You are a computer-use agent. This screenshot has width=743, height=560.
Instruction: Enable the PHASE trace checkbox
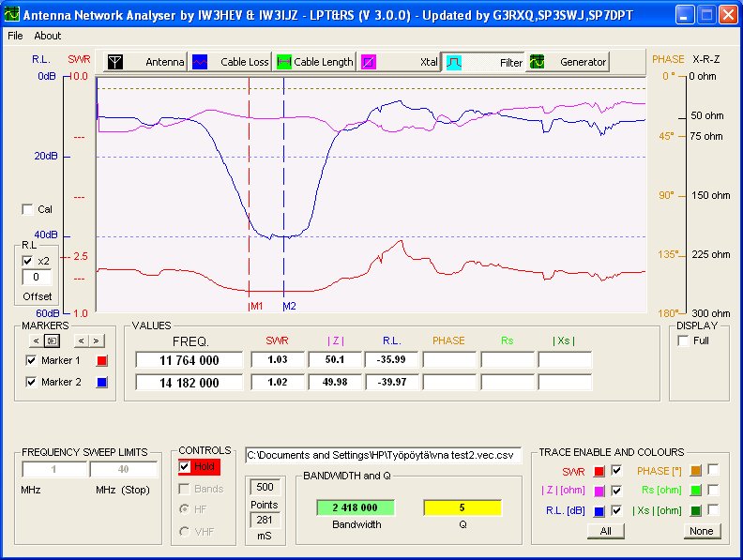[713, 470]
